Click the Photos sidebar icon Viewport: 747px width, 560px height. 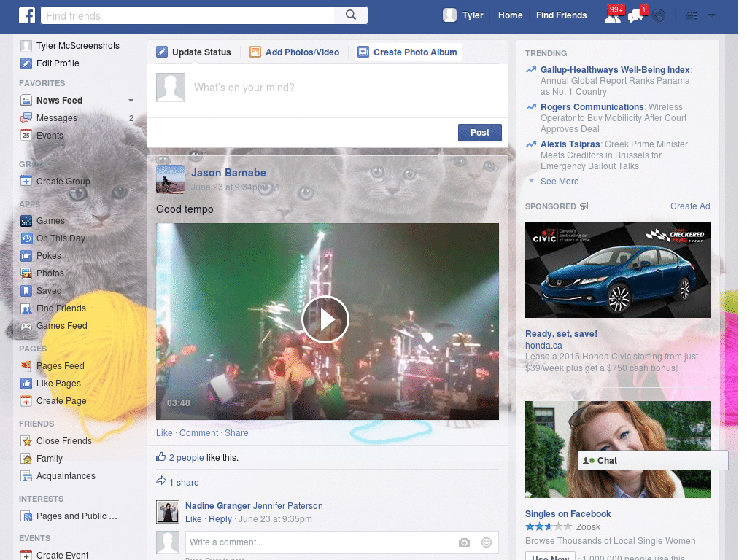pyautogui.click(x=26, y=273)
